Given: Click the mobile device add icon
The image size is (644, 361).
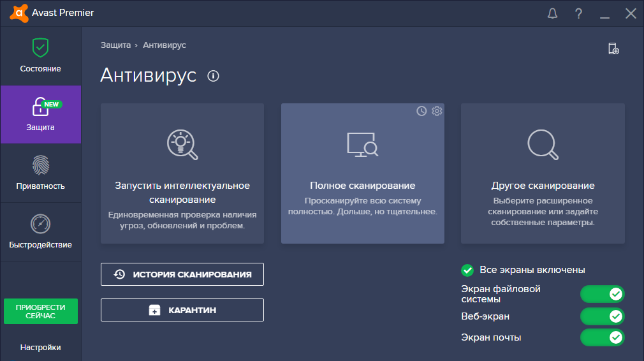Looking at the screenshot, I should [x=613, y=48].
